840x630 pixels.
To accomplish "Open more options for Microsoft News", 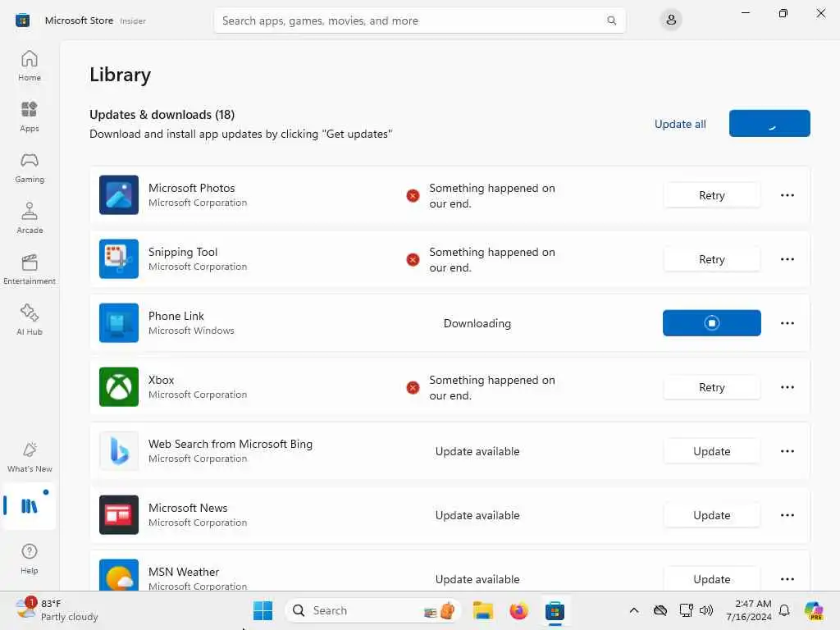I will pyautogui.click(x=787, y=515).
